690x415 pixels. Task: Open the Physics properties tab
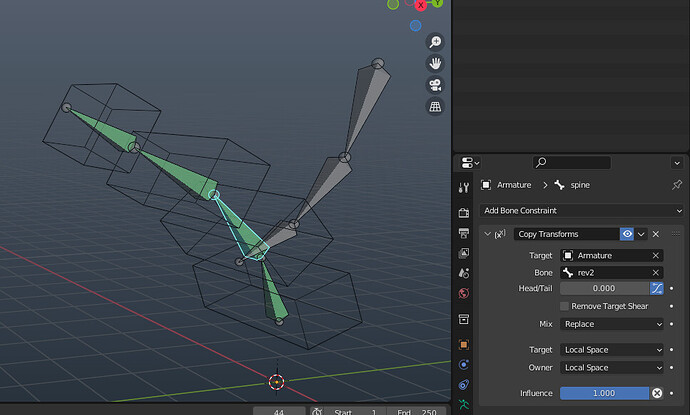point(463,364)
